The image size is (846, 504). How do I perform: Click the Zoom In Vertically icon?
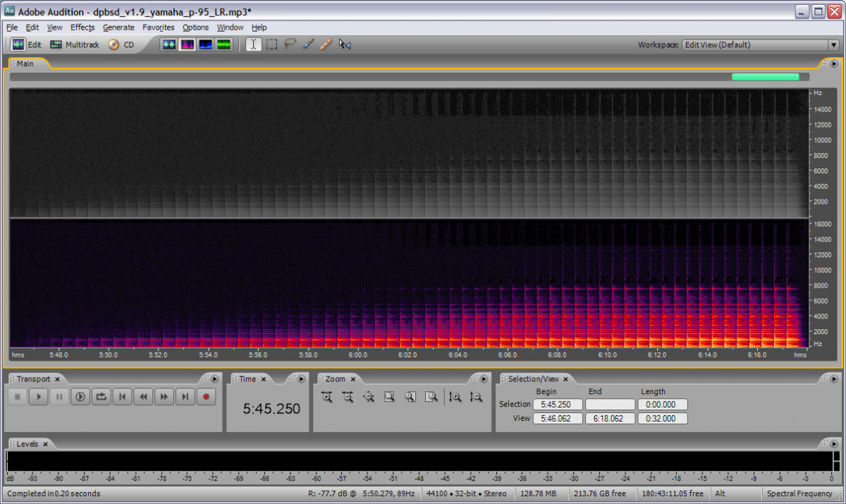[x=455, y=397]
